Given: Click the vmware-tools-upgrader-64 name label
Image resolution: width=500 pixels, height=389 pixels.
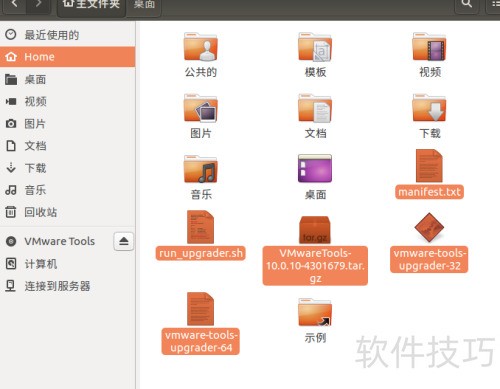Looking at the screenshot, I should [x=201, y=341].
